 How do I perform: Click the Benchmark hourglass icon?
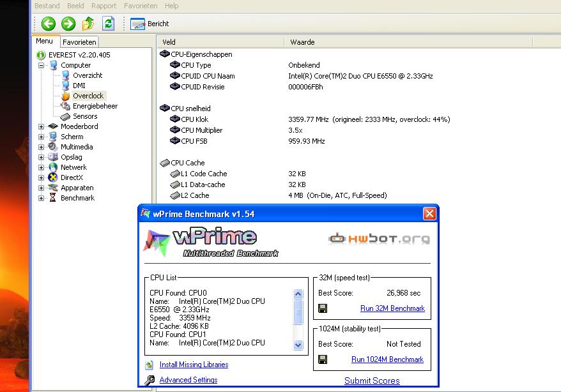pyautogui.click(x=52, y=198)
